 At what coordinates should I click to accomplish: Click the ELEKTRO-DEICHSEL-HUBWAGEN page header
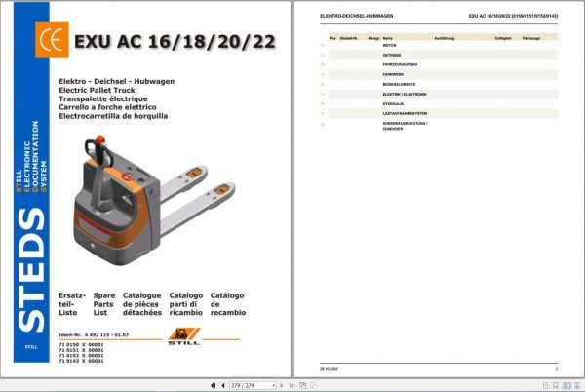(x=356, y=16)
